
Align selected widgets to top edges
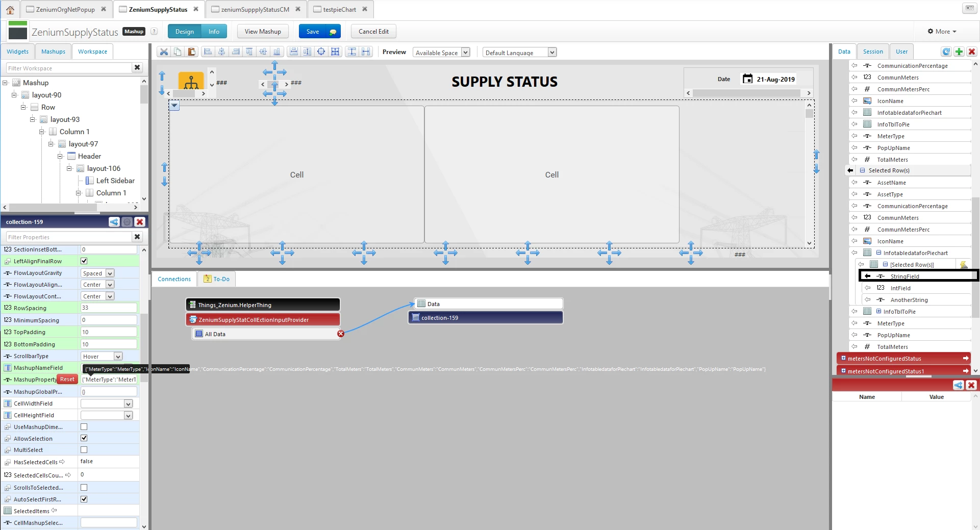click(249, 52)
